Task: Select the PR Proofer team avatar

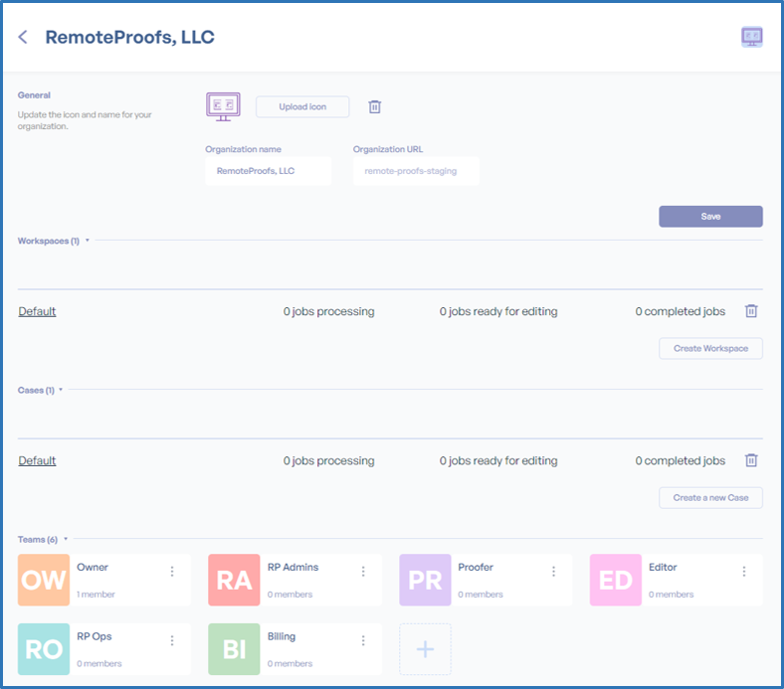Action: (425, 580)
